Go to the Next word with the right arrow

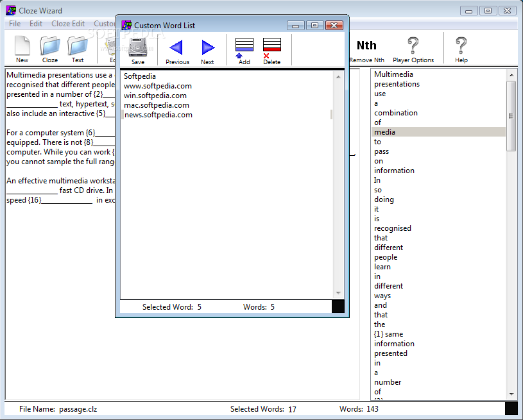tap(207, 51)
